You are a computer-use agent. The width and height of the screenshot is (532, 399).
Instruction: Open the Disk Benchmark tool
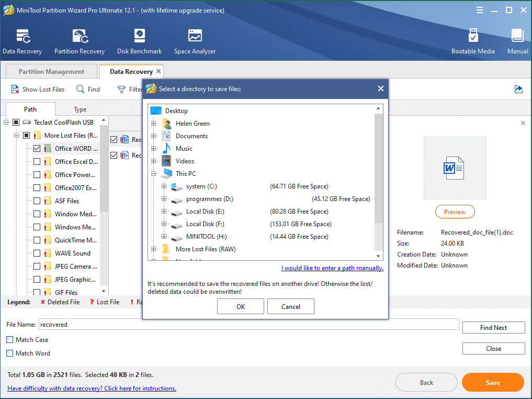click(x=140, y=36)
